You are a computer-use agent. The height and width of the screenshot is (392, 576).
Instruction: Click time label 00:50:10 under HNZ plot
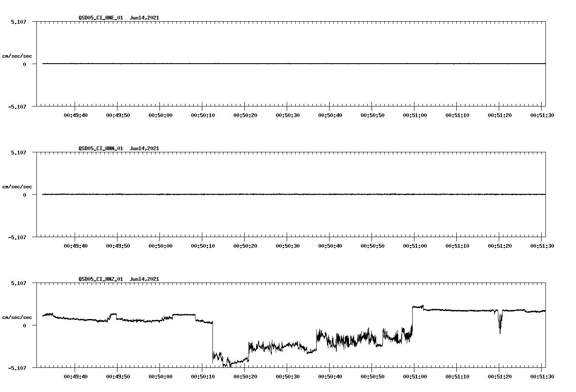click(x=203, y=376)
